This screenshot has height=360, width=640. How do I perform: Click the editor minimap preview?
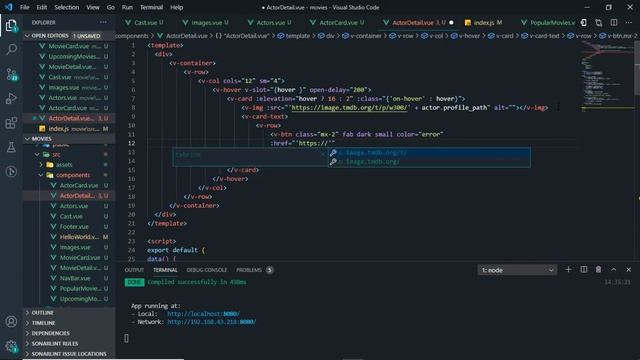pos(607,76)
